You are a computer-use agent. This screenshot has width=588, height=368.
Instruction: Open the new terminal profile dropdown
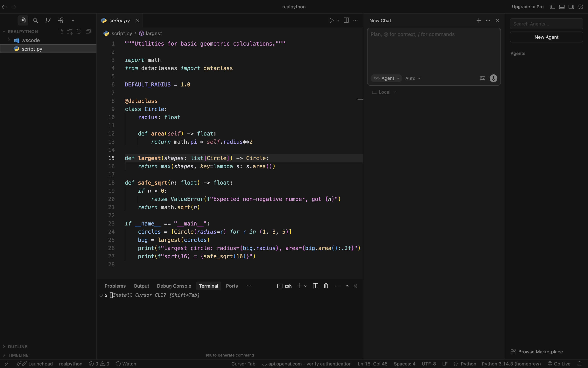pos(305,286)
